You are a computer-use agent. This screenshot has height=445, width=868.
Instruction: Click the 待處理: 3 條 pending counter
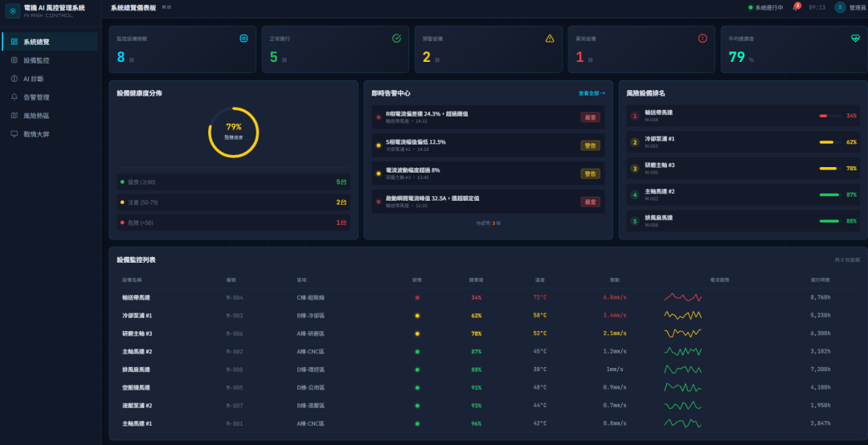click(x=489, y=223)
